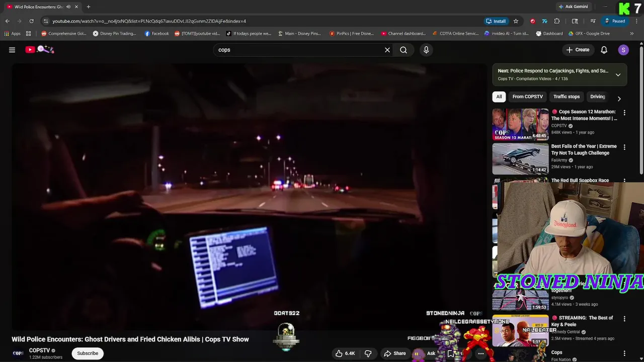Open the Extensions puzzle menu
The height and width of the screenshot is (362, 644).
point(557,21)
